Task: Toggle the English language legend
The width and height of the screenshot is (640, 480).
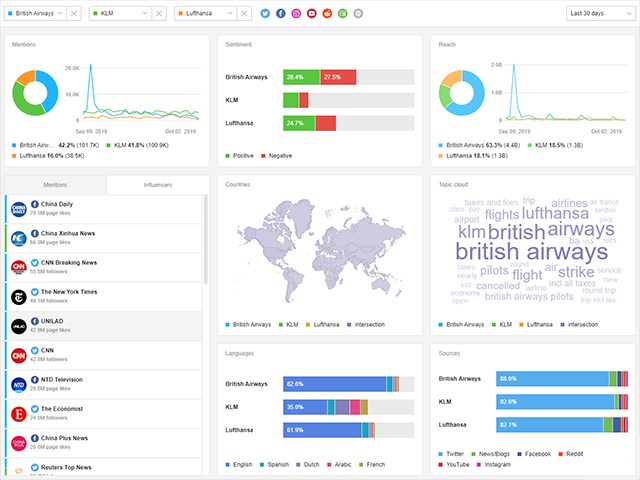Action: [239, 464]
